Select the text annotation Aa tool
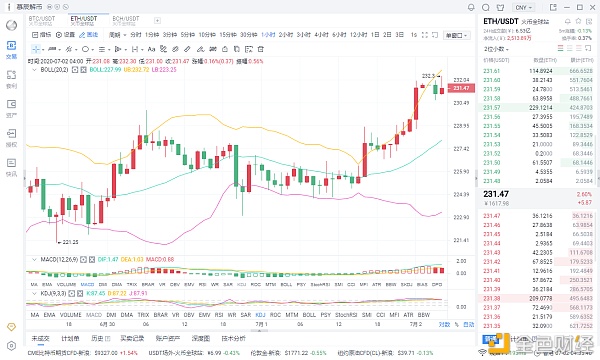 151,49
